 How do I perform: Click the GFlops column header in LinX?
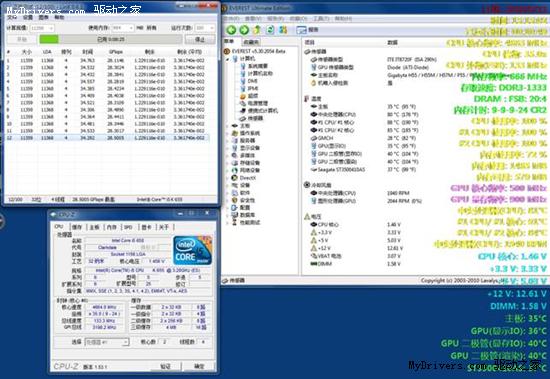115,52
